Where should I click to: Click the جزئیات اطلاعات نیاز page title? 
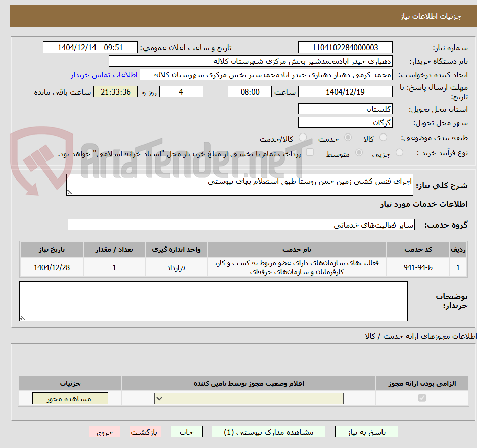pos(431,16)
